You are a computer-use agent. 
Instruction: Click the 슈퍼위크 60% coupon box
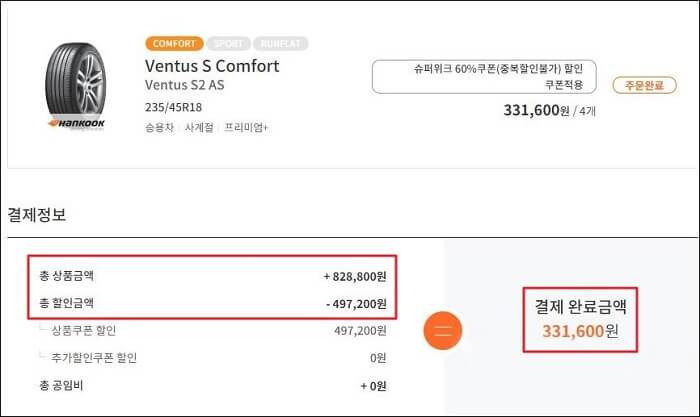click(484, 77)
